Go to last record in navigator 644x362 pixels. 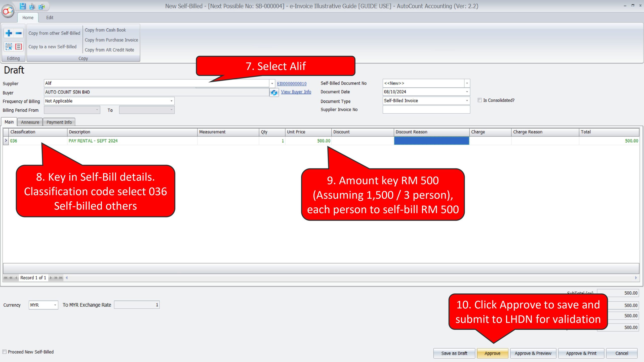pyautogui.click(x=61, y=278)
